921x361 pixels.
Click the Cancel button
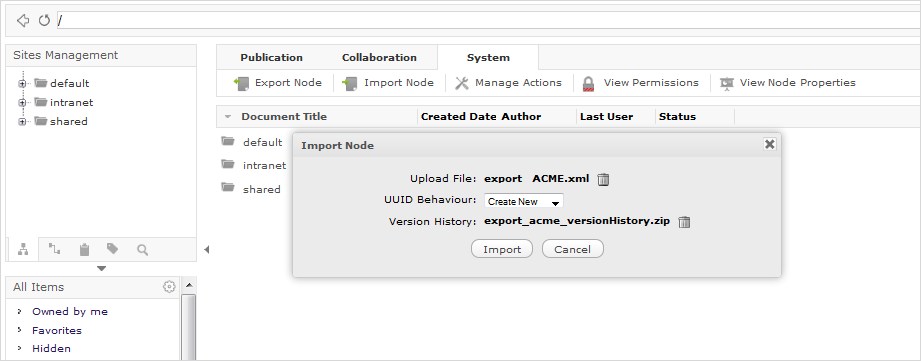pyautogui.click(x=573, y=249)
